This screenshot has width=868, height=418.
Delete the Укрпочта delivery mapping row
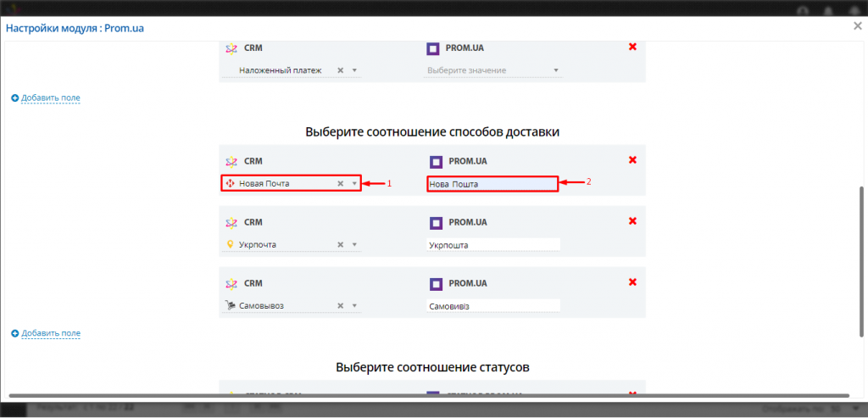pyautogui.click(x=632, y=221)
